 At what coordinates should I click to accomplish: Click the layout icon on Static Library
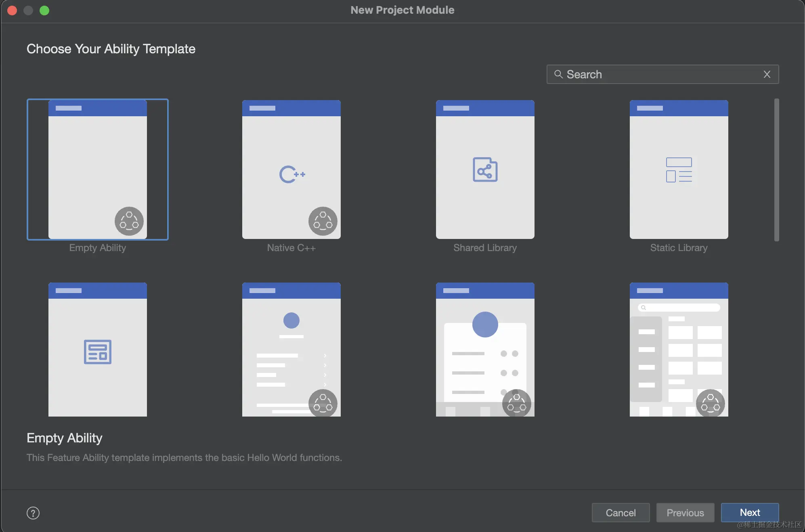click(679, 170)
